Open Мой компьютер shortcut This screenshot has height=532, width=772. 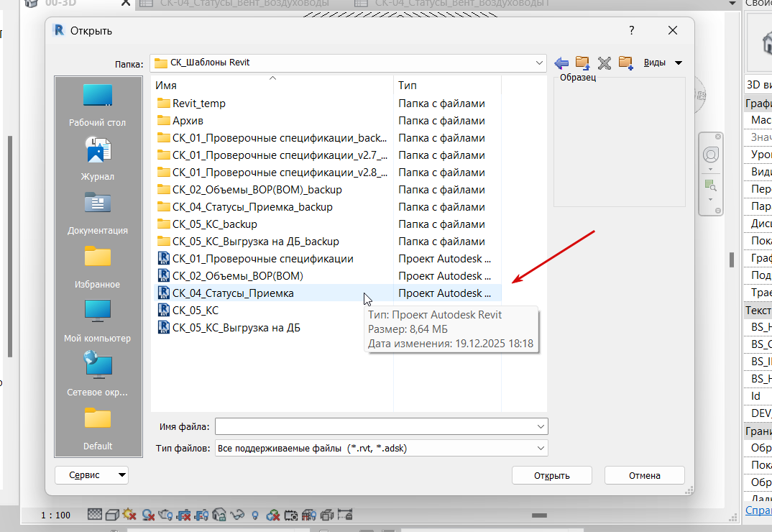[98, 321]
